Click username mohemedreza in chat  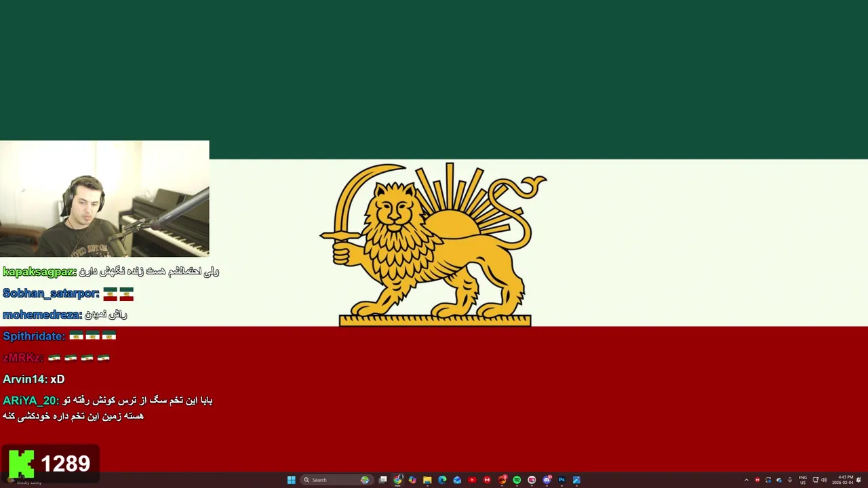(42, 315)
